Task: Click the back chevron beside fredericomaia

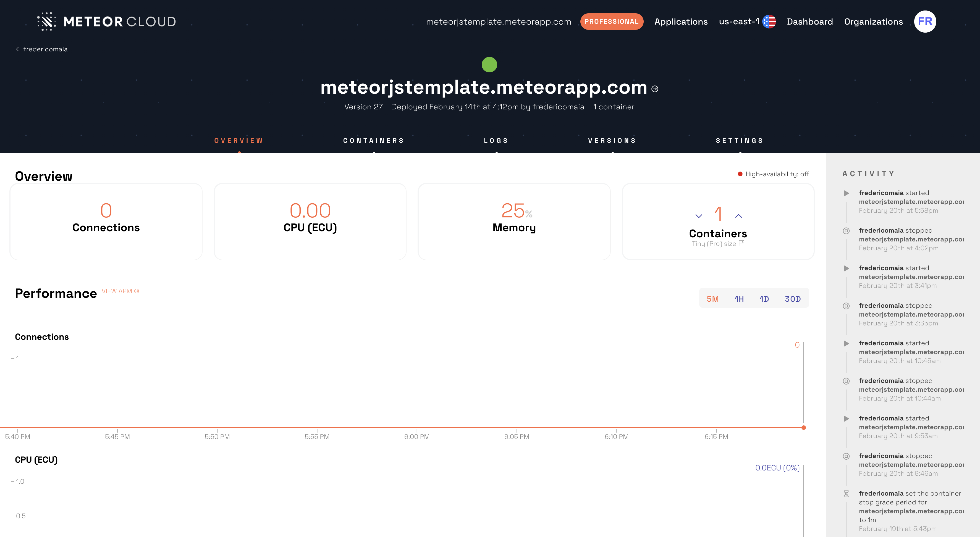Action: pyautogui.click(x=17, y=49)
